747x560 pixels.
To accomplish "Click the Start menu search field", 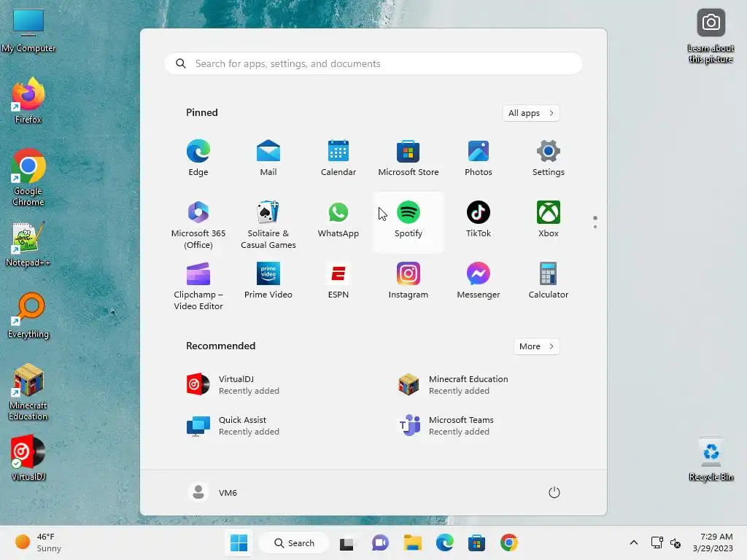I will click(x=373, y=64).
